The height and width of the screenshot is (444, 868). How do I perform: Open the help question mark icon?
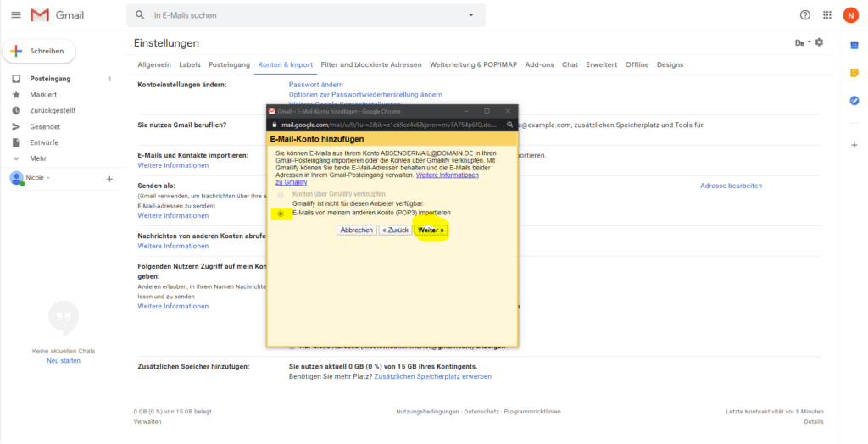tap(805, 15)
